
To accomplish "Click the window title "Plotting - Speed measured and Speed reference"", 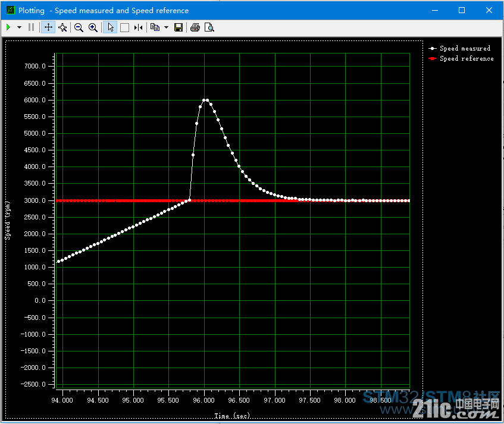I will 104,10.
